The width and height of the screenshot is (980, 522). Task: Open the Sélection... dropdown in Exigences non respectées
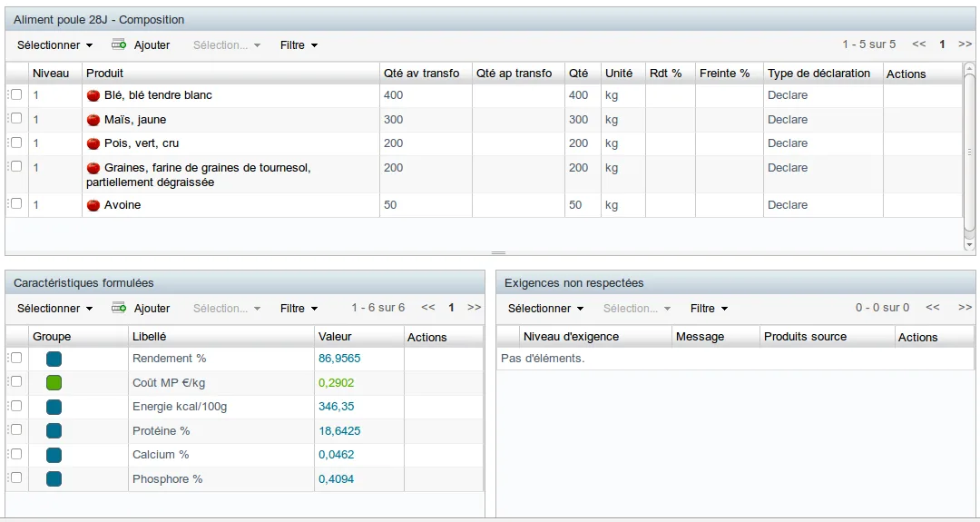[x=637, y=308]
